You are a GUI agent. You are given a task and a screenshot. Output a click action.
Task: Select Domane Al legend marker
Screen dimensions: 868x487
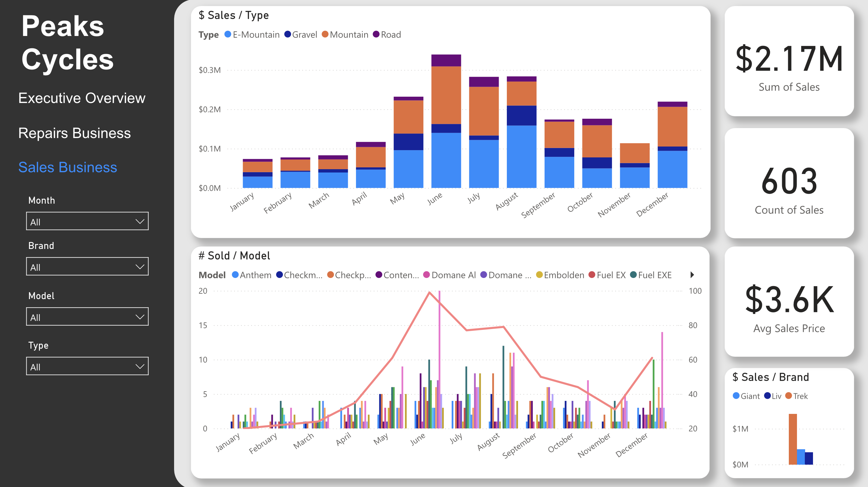coord(426,275)
